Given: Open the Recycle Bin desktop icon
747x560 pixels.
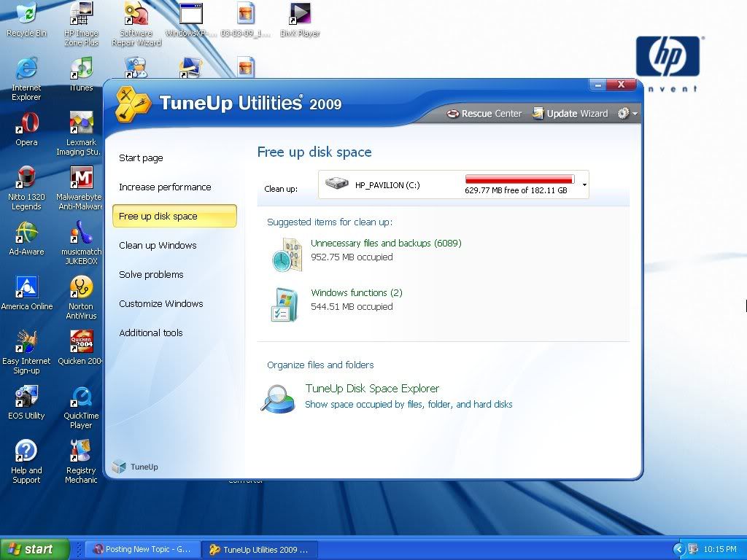Looking at the screenshot, I should click(x=27, y=19).
